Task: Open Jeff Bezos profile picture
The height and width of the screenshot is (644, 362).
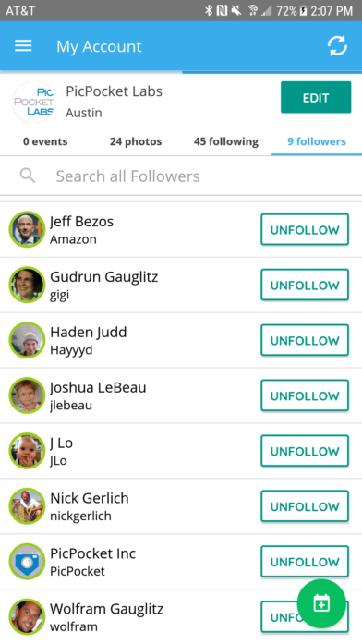Action: coord(27,229)
